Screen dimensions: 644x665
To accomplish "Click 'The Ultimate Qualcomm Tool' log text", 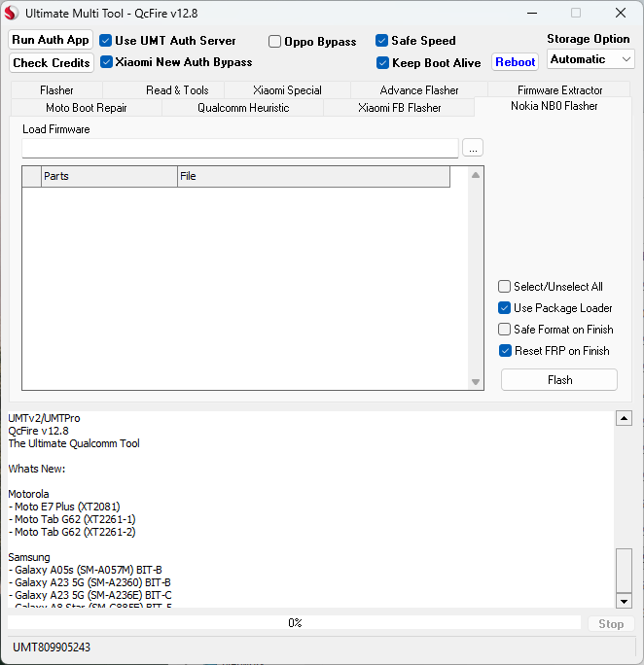I will 74,443.
